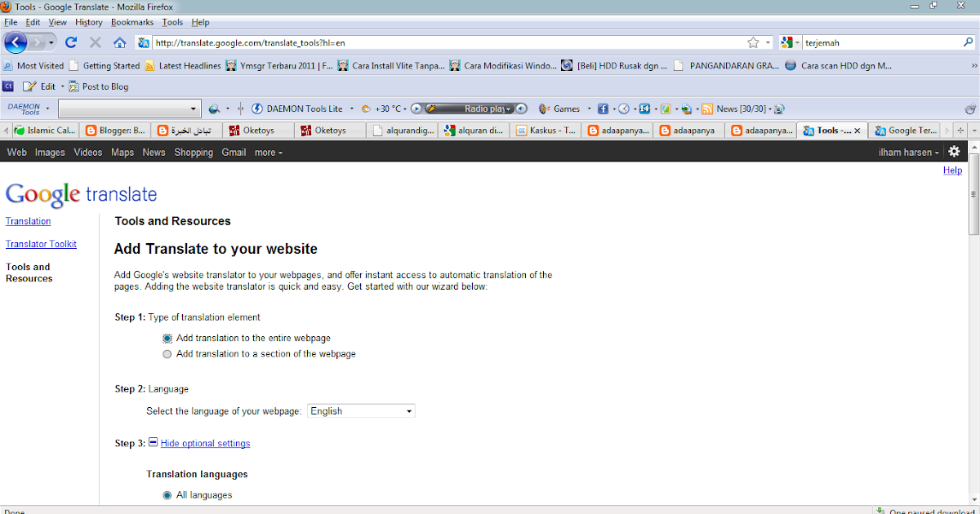
Task: Open the history dropdown beside forward button
Action: 51,42
